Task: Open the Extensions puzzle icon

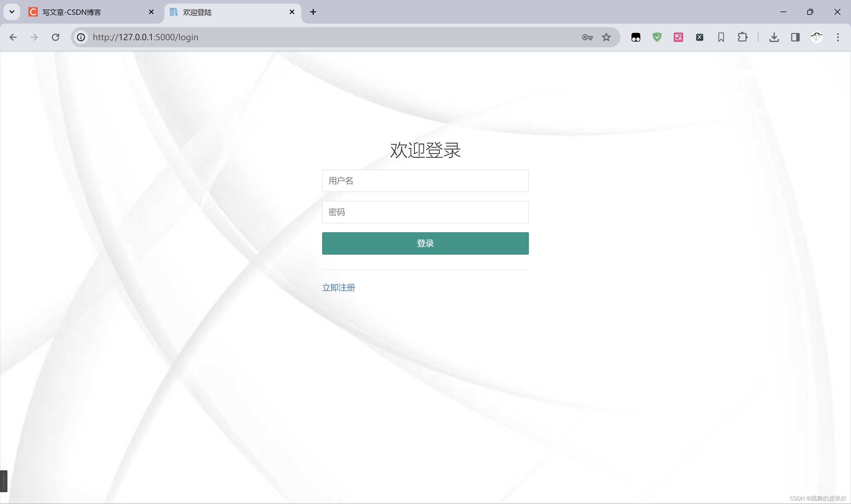Action: pyautogui.click(x=742, y=37)
